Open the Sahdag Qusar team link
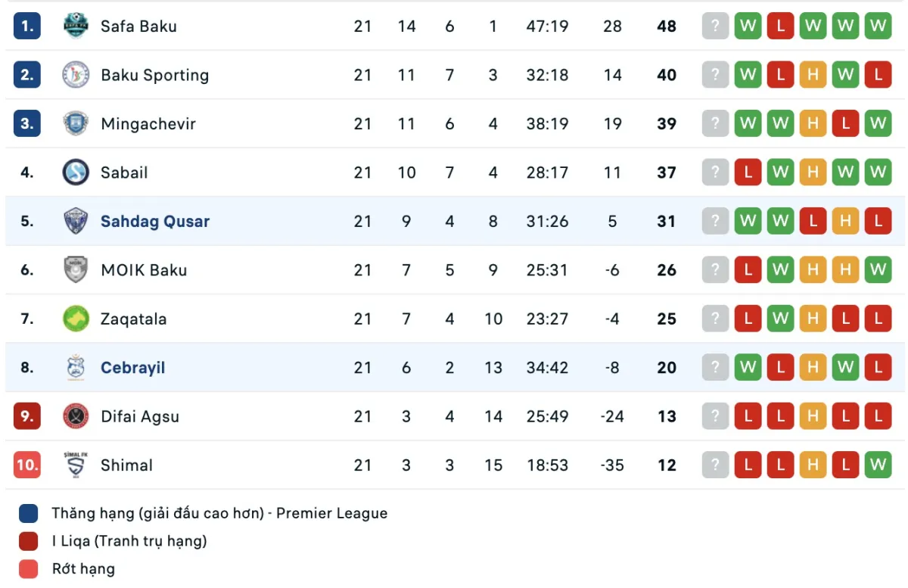Image resolution: width=908 pixels, height=588 pixels. [155, 221]
